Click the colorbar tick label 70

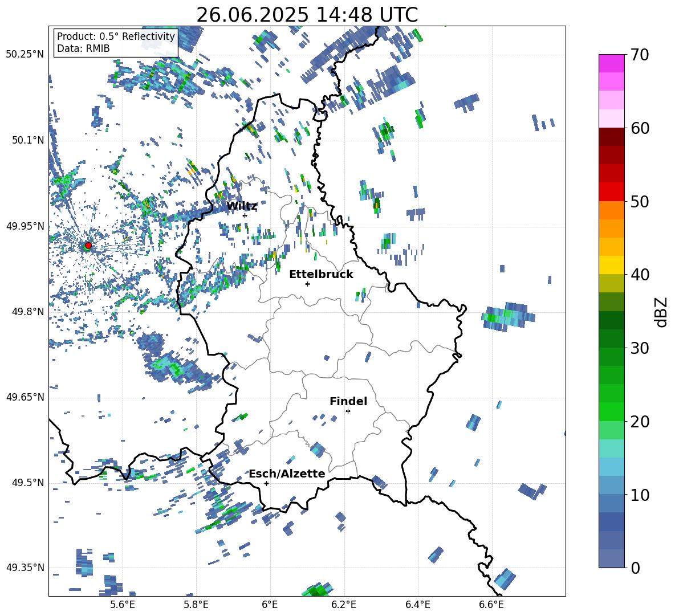pos(640,55)
